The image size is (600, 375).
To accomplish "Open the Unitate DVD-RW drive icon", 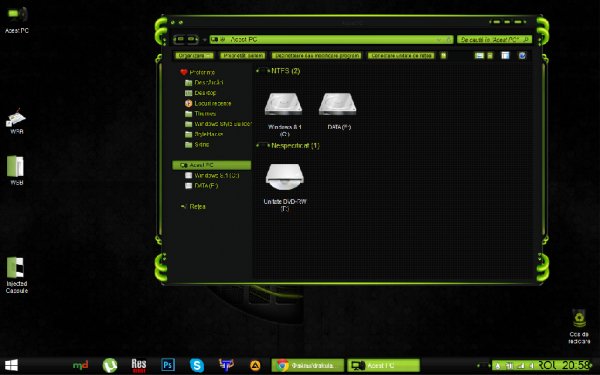I will point(285,177).
